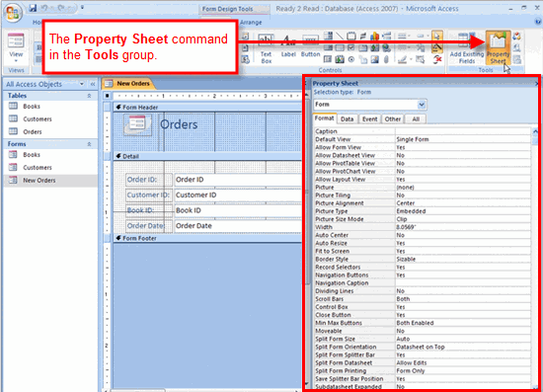Insert a hyperlink with the globe icon
This screenshot has width=543, height=392.
tap(386, 47)
